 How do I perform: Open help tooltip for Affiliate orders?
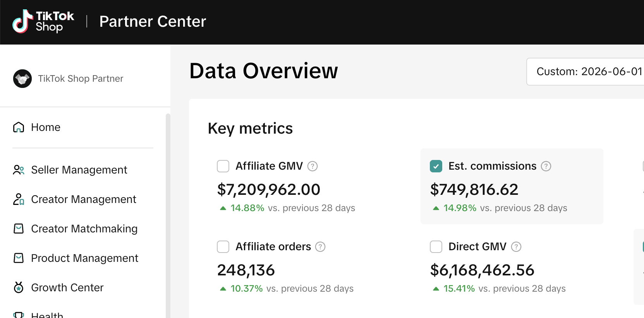pyautogui.click(x=320, y=247)
